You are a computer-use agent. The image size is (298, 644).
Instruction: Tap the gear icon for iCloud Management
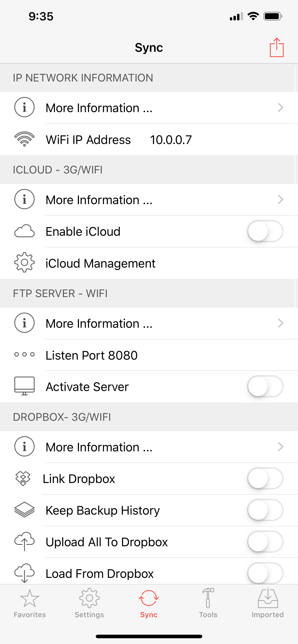point(24,263)
